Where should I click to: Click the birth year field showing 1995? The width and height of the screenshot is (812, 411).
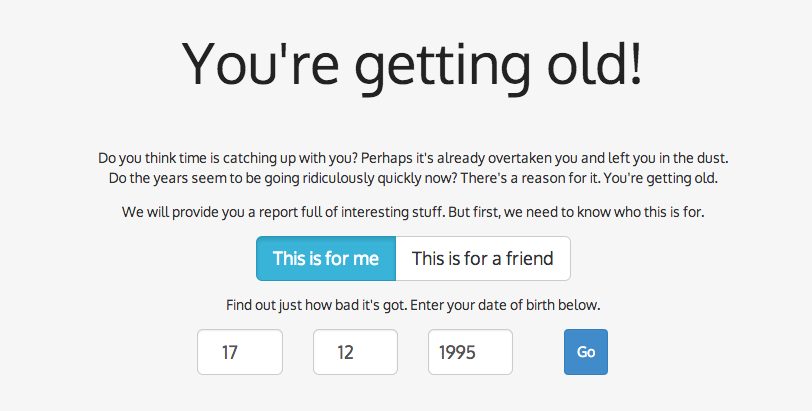point(470,352)
